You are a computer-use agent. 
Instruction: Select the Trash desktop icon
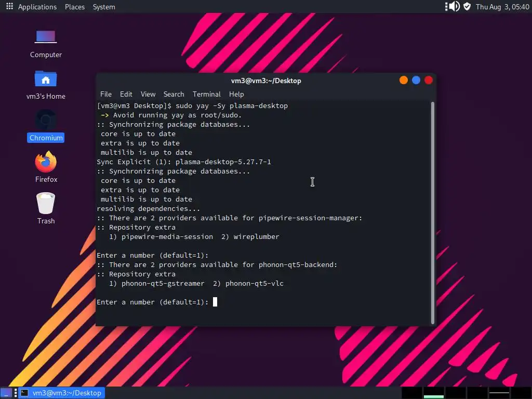[46, 208]
